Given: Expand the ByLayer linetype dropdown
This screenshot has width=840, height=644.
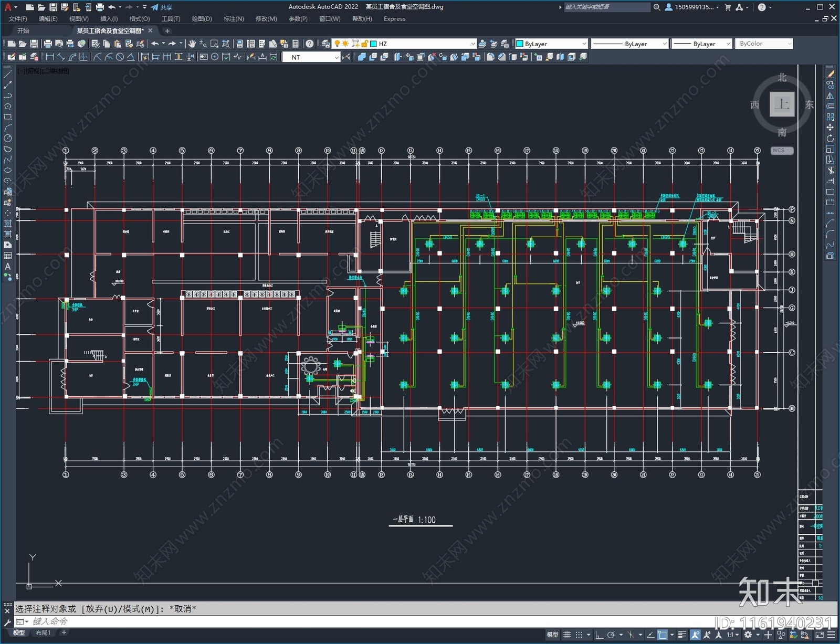Looking at the screenshot, I should pos(629,44).
